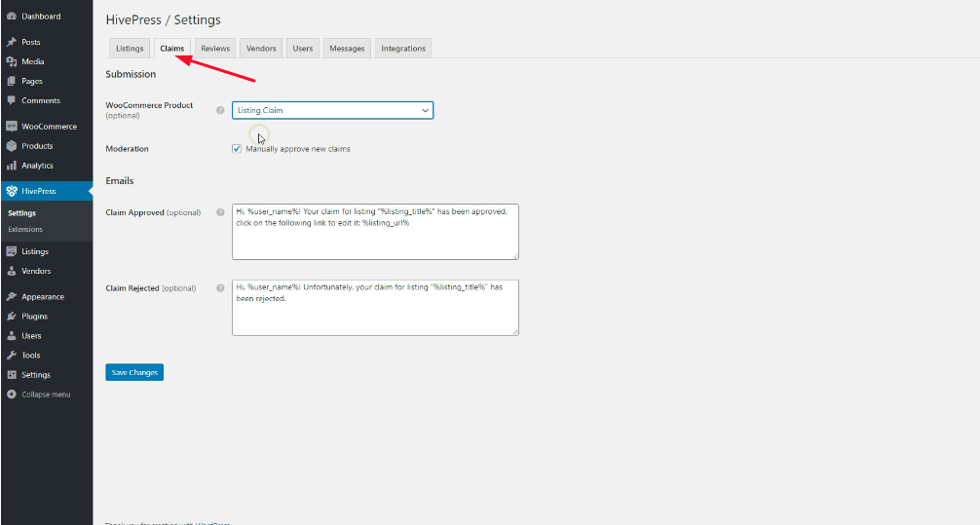The height and width of the screenshot is (525, 980).
Task: Click the Claim Approved textarea resize handle
Action: tap(515, 256)
